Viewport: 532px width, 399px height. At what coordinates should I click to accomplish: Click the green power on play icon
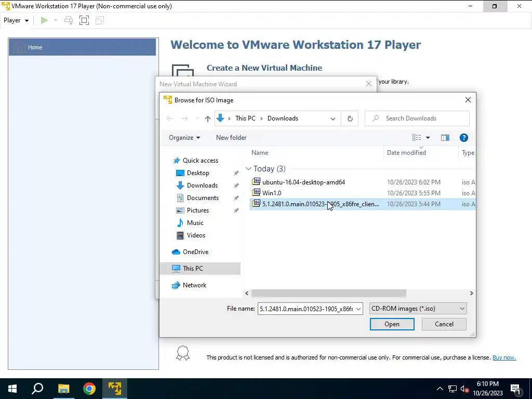(44, 20)
